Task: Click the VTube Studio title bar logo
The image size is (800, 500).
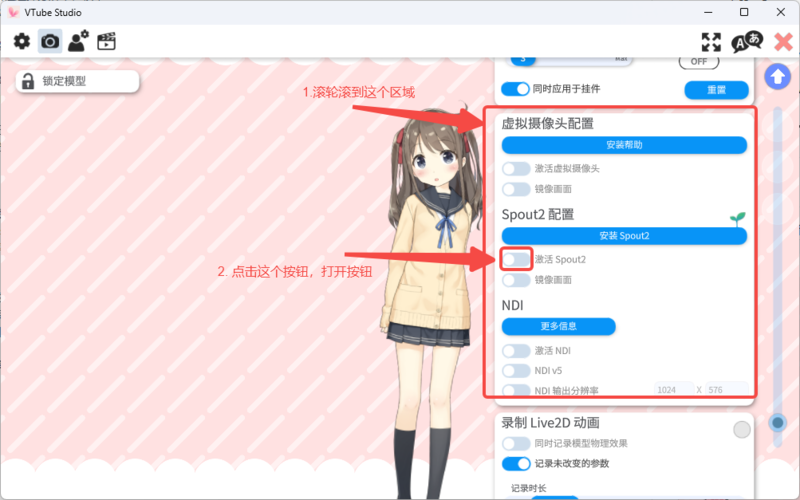Action: pyautogui.click(x=13, y=12)
